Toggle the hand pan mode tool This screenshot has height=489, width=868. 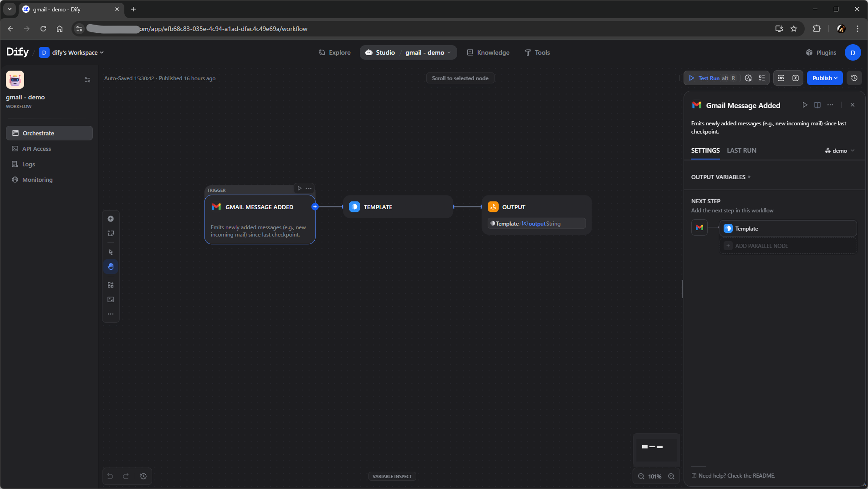(111, 267)
